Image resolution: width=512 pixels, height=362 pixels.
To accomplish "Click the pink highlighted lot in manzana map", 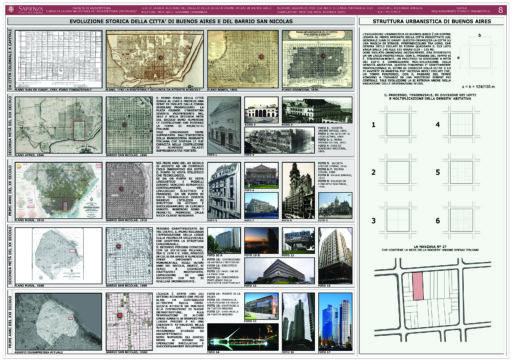I will pyautogui.click(x=418, y=286).
